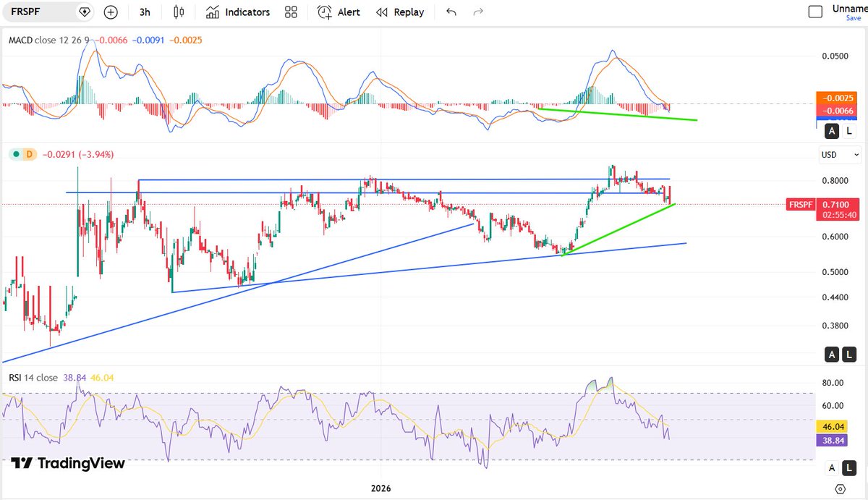
Task: Click the MACD value label -0.0066
Action: [x=838, y=111]
